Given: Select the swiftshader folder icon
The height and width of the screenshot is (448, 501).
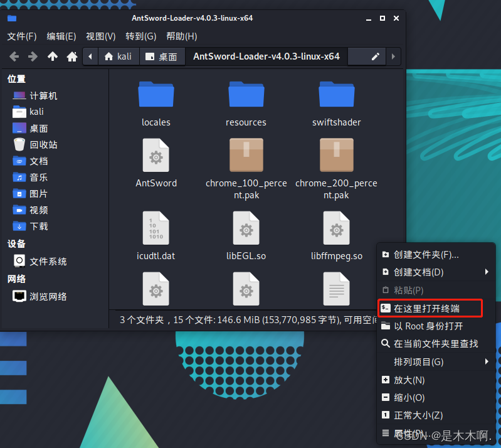Looking at the screenshot, I should 337,94.
